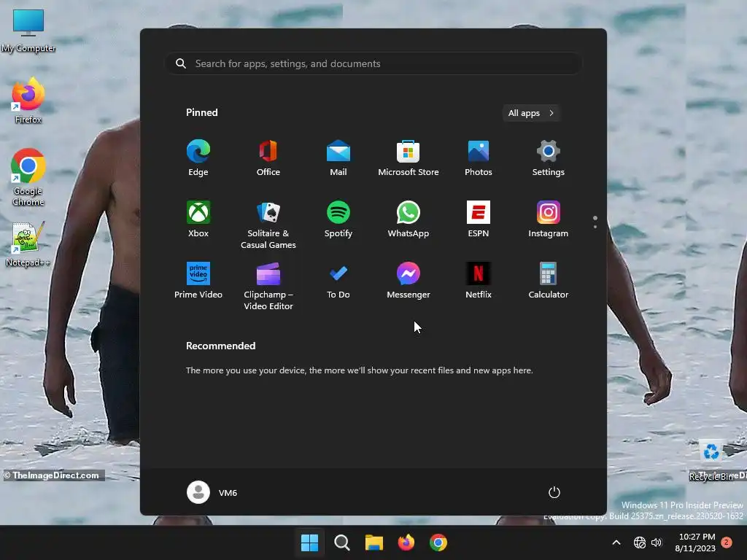
Task: Select the Firefox desktop shortcut
Action: click(28, 101)
